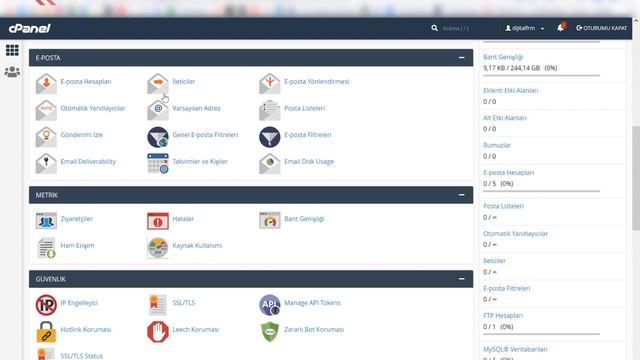Open FTP Hesapları statistic link
This screenshot has width=640, height=360.
[503, 316]
